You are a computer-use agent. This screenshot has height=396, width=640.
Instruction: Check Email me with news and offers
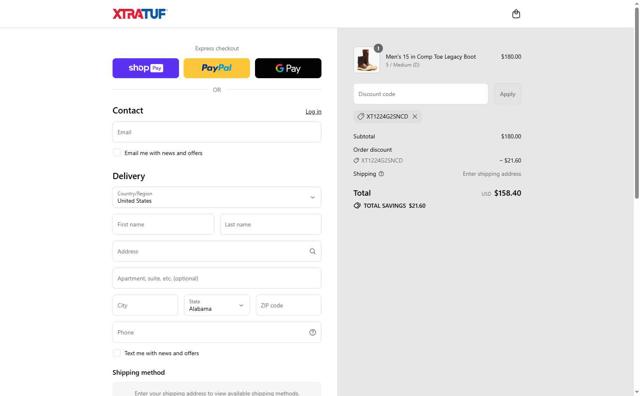click(117, 153)
